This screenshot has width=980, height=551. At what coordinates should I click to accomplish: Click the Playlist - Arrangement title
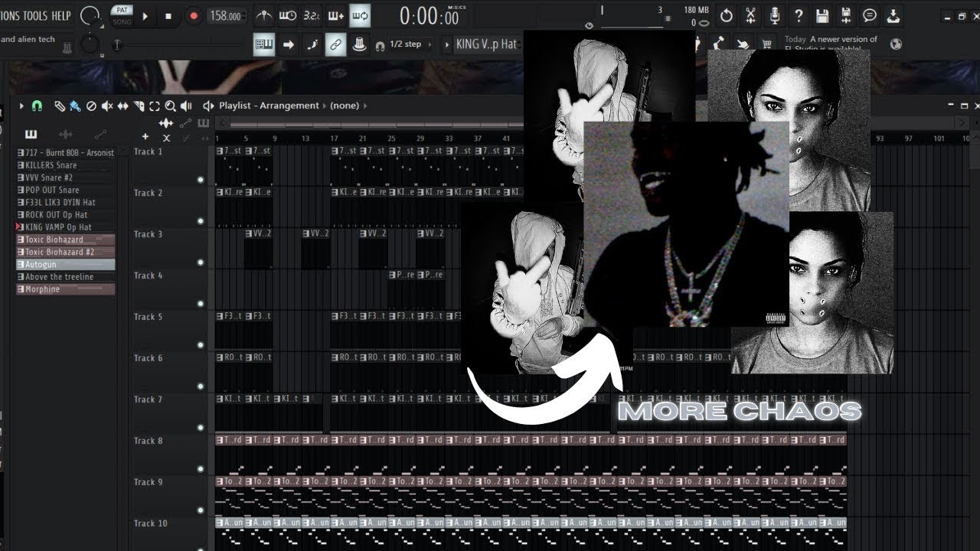(x=269, y=106)
